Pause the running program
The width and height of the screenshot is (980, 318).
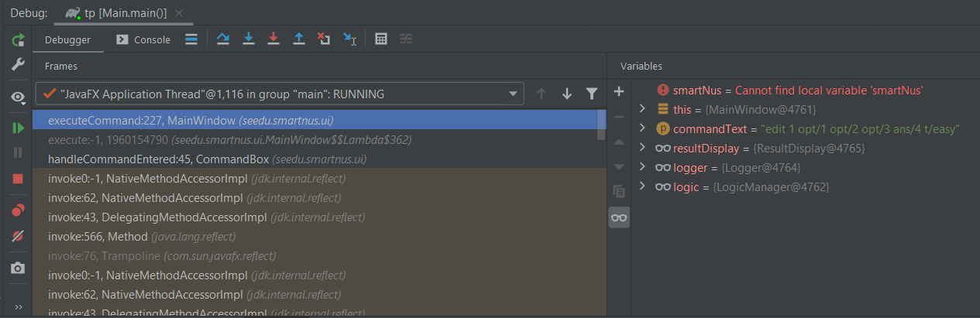coord(18,153)
